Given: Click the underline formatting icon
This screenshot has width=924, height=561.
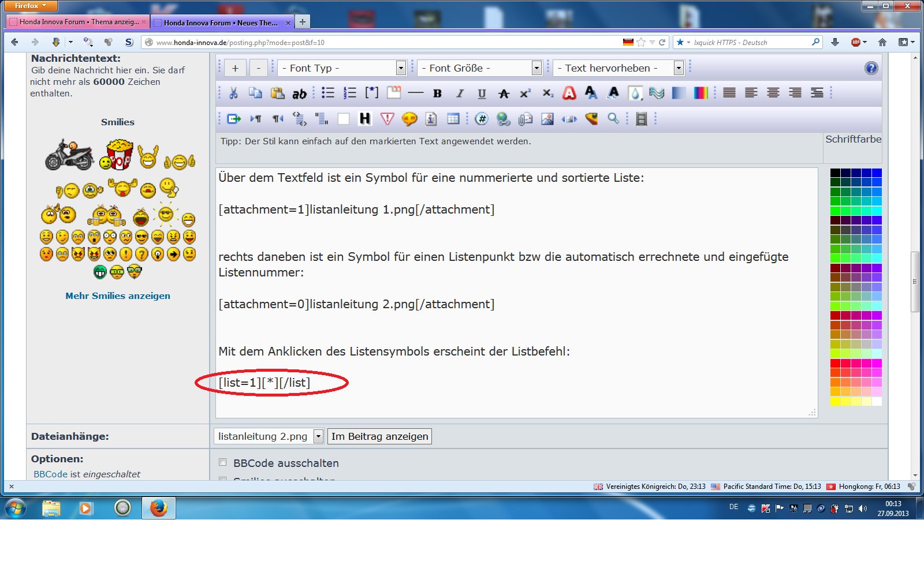Looking at the screenshot, I should coord(482,93).
